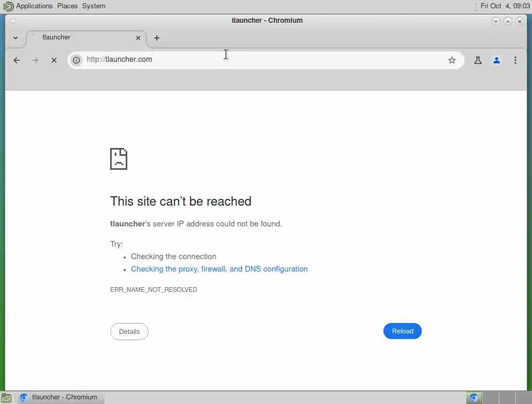Click the sad page error icon

click(x=119, y=159)
